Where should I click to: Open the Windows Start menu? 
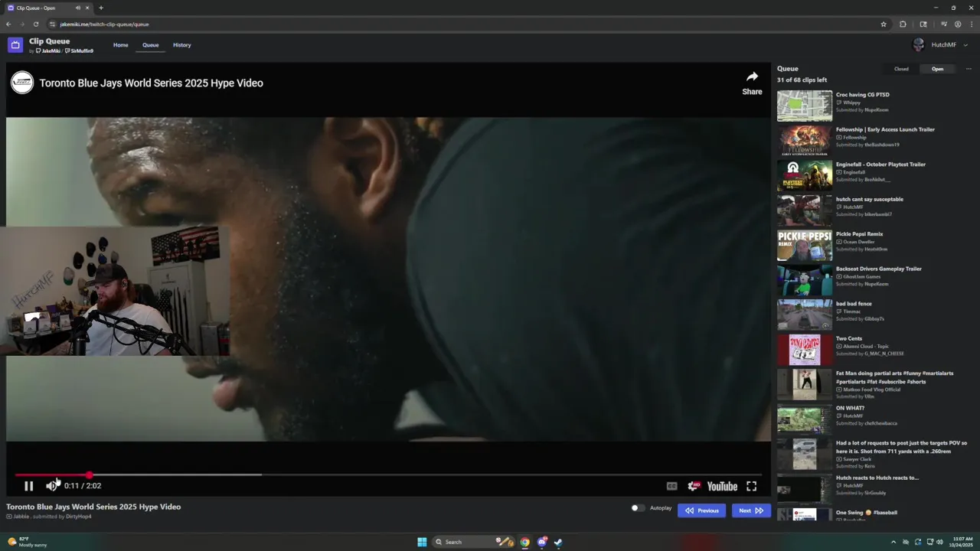pyautogui.click(x=422, y=542)
